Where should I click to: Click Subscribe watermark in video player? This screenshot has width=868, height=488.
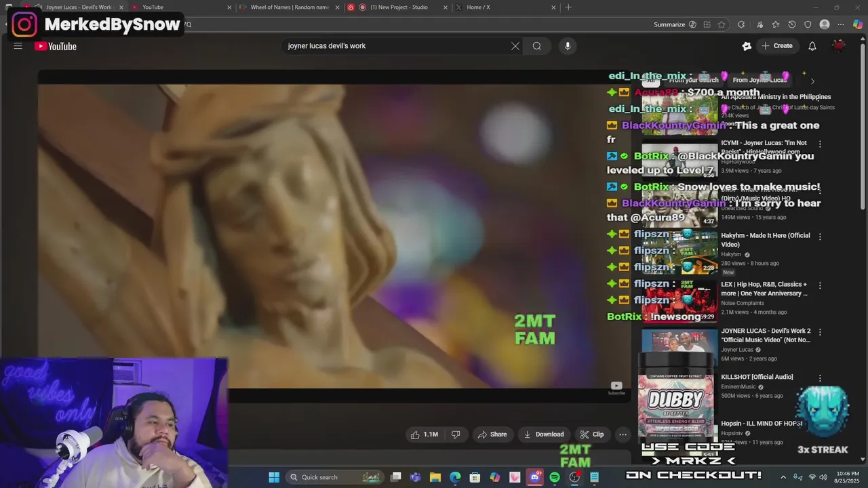[616, 388]
